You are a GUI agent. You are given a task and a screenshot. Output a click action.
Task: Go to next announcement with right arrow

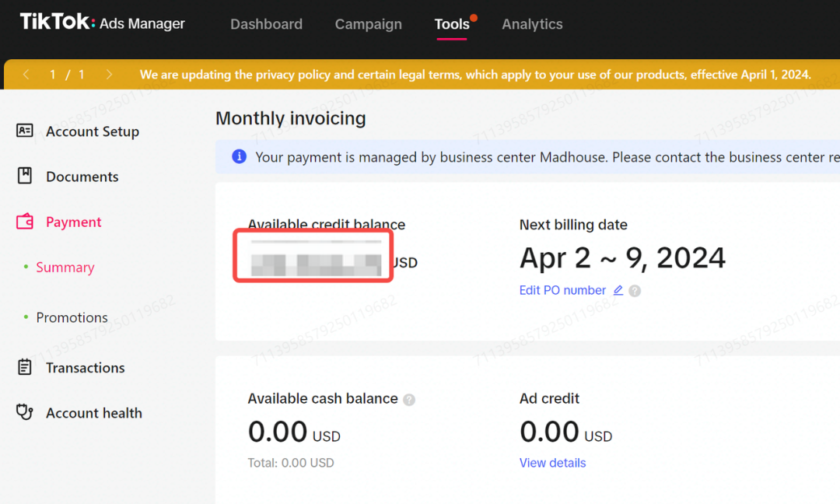click(109, 75)
